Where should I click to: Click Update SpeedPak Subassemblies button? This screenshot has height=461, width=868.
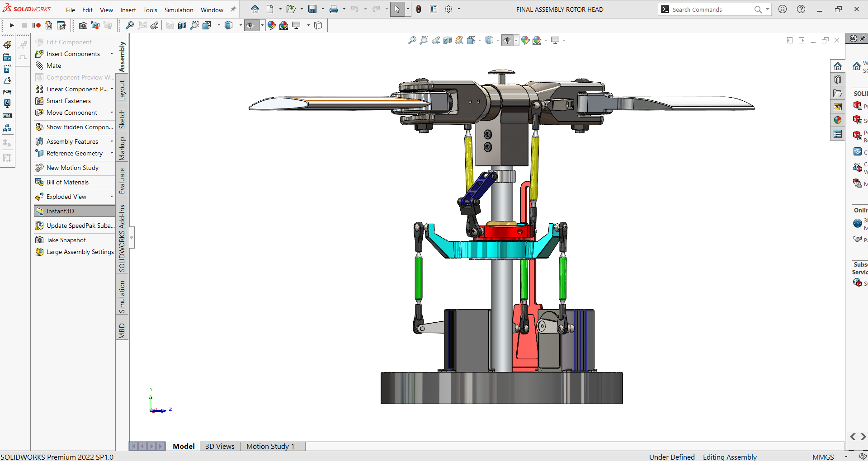(x=75, y=226)
